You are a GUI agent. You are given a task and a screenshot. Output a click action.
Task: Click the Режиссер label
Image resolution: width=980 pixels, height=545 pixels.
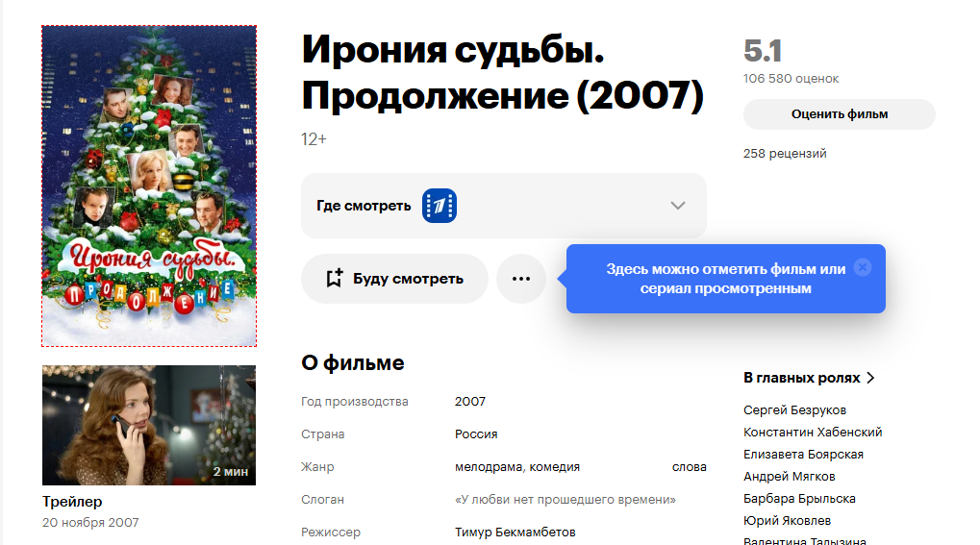pos(331,532)
